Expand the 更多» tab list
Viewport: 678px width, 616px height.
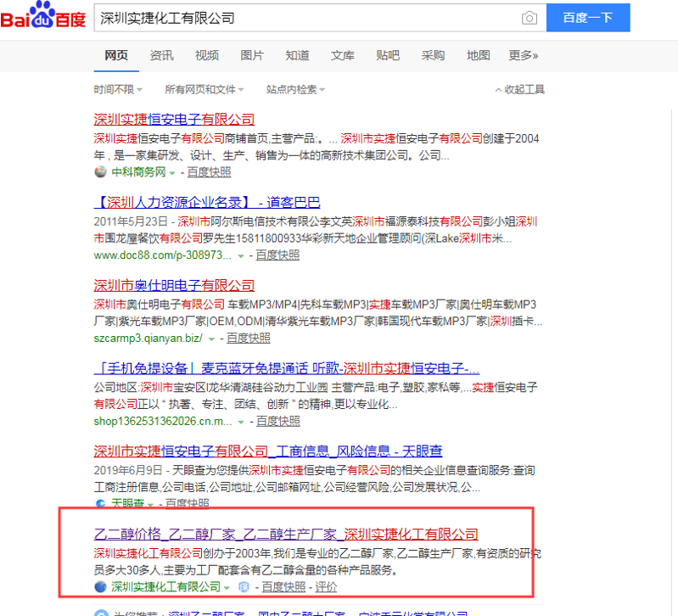point(524,55)
